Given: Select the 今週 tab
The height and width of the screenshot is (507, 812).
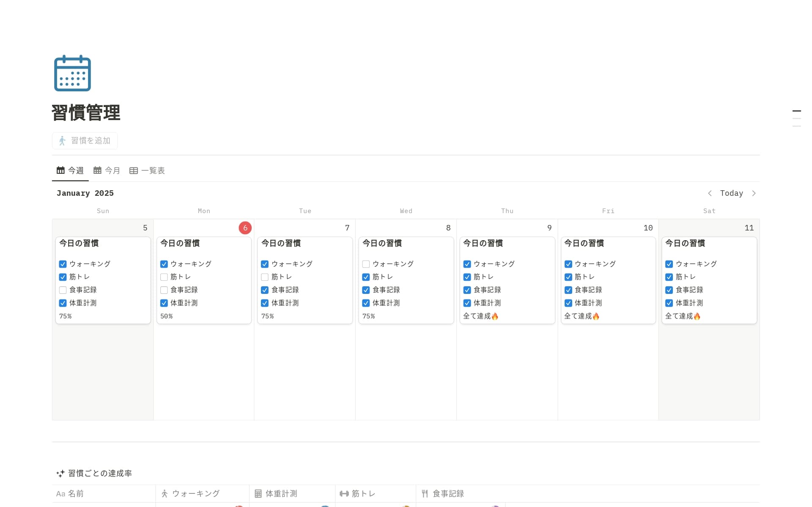Looking at the screenshot, I should [x=70, y=170].
